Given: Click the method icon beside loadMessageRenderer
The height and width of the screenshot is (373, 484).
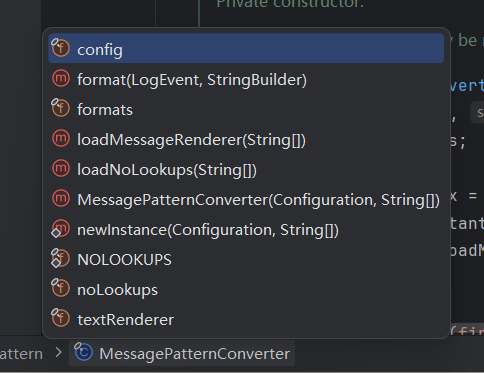Looking at the screenshot, I should point(61,139).
